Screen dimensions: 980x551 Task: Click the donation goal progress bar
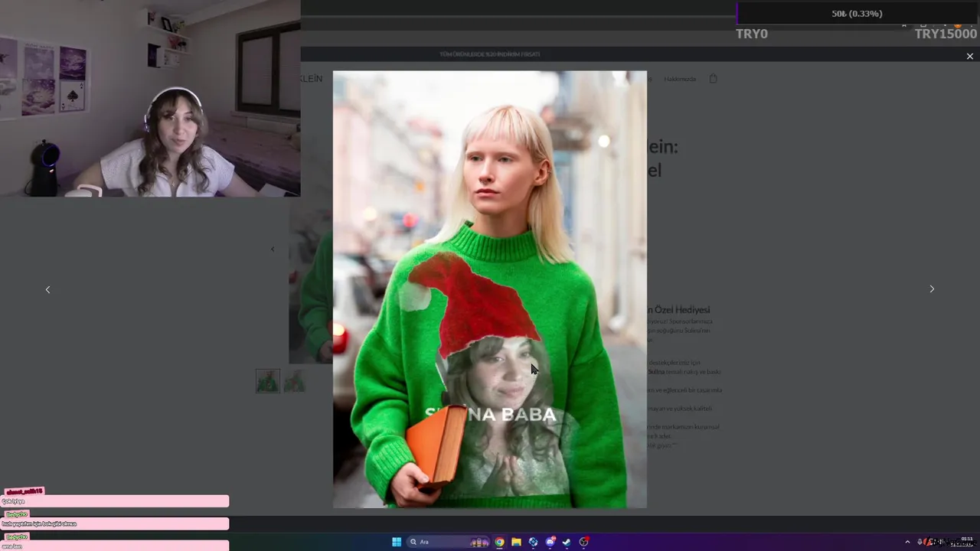pos(857,14)
